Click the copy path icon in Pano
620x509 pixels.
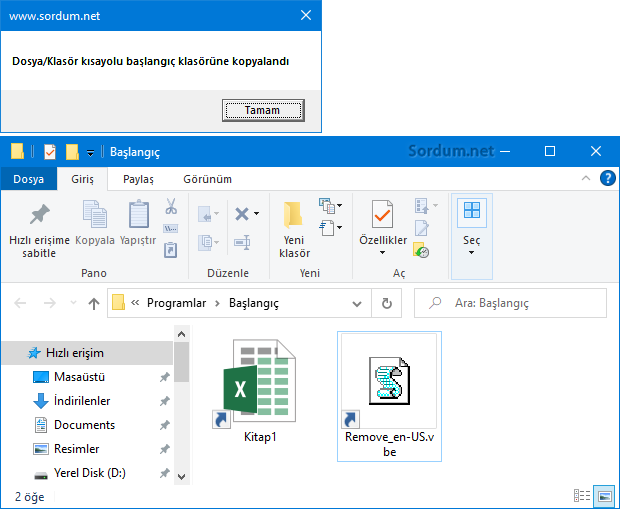pyautogui.click(x=170, y=228)
